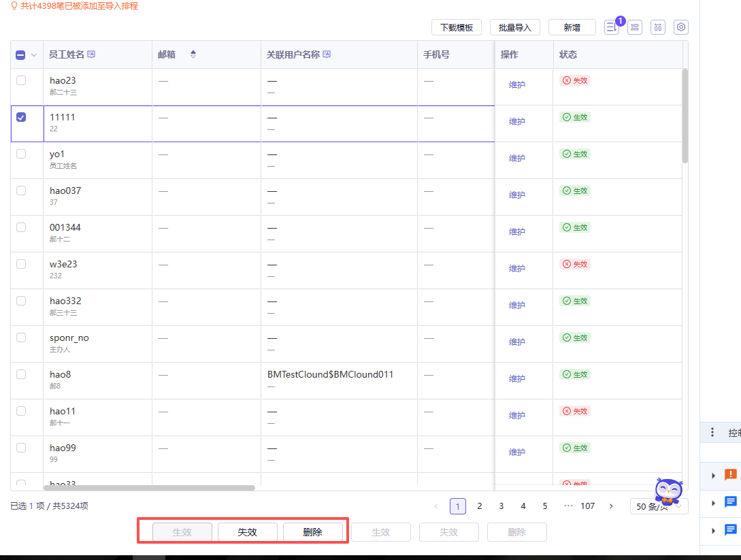Click the column layout icon in toolbar
The image size is (741, 560).
click(x=658, y=27)
